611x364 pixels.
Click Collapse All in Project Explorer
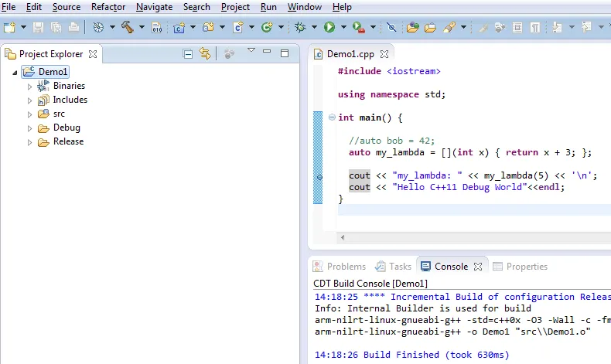tap(187, 54)
